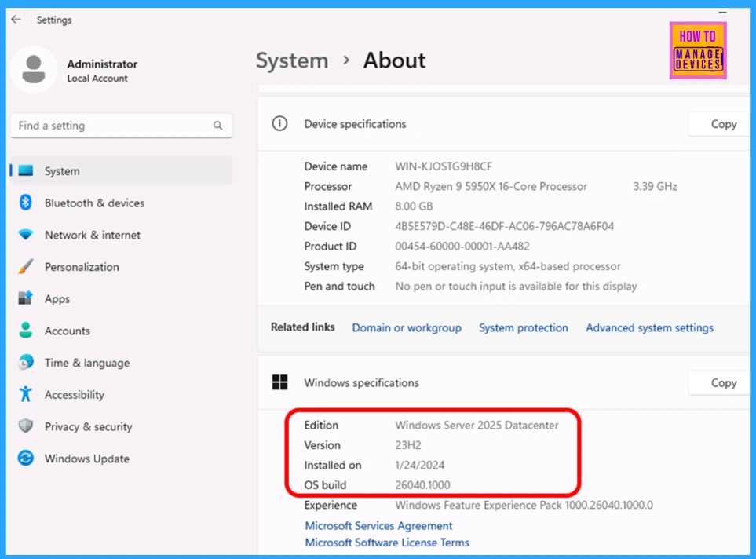Viewport: 756px width, 559px height.
Task: Select the Bluetooth icon in sidebar
Action: coord(26,203)
